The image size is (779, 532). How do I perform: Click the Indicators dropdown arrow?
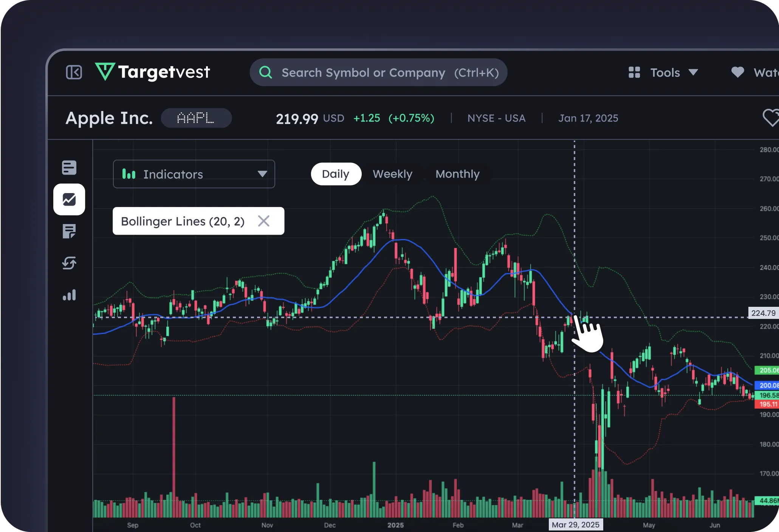pos(262,174)
